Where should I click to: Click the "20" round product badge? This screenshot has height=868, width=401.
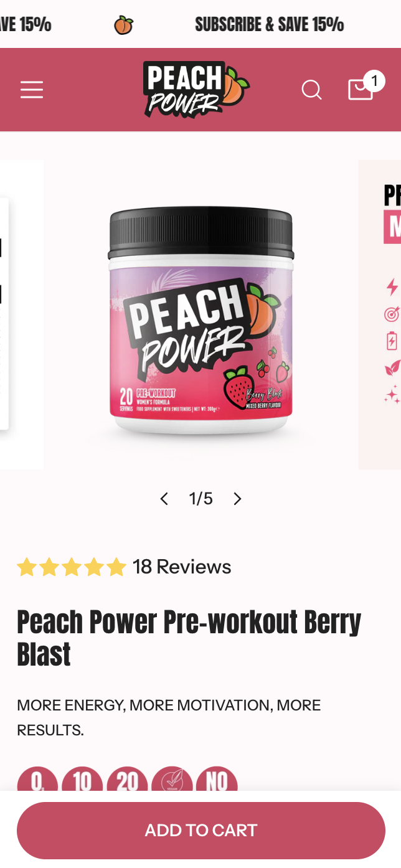coord(127,779)
